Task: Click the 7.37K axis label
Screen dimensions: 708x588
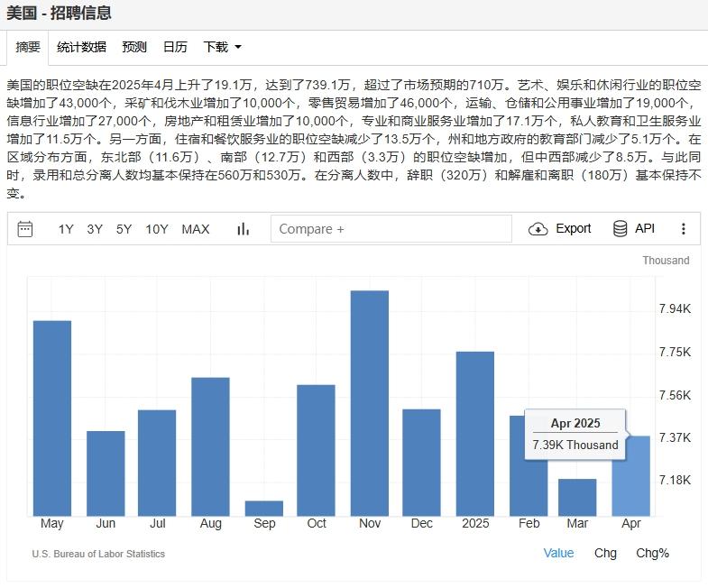Action: coord(675,437)
